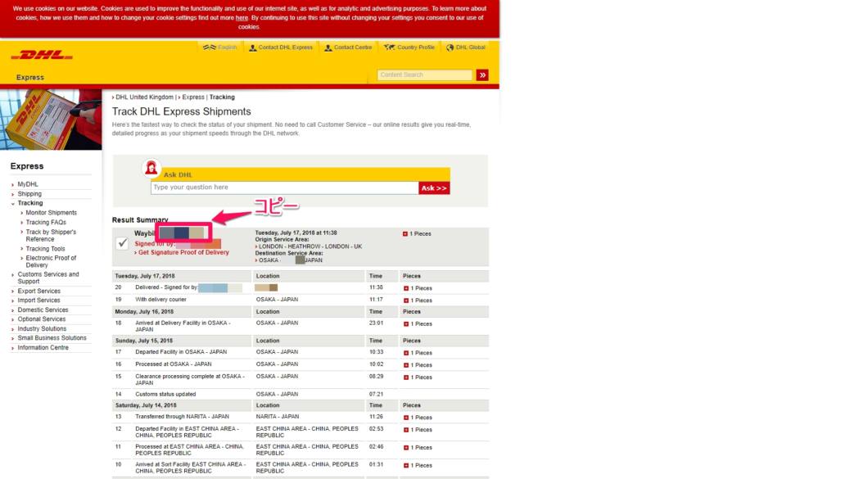Click the 'Customs status updated' status text
Image resolution: width=868 pixels, height=479 pixels.
click(165, 395)
